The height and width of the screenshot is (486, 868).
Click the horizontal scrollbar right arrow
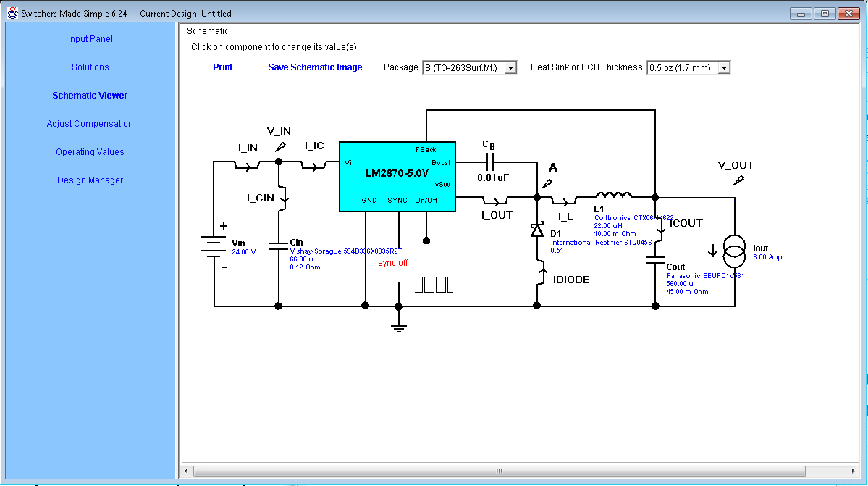point(853,471)
